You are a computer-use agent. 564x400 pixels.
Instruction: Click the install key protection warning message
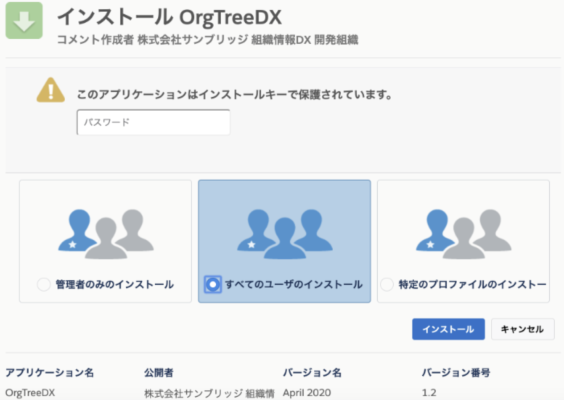coord(234,95)
